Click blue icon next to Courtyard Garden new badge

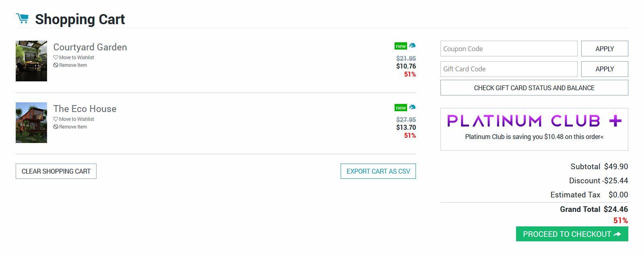[412, 46]
